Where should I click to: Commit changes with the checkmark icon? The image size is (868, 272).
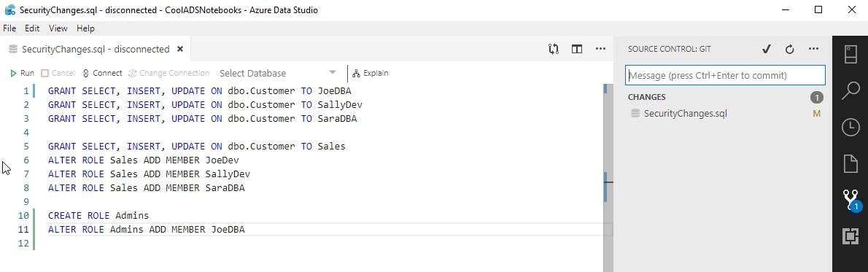[766, 50]
